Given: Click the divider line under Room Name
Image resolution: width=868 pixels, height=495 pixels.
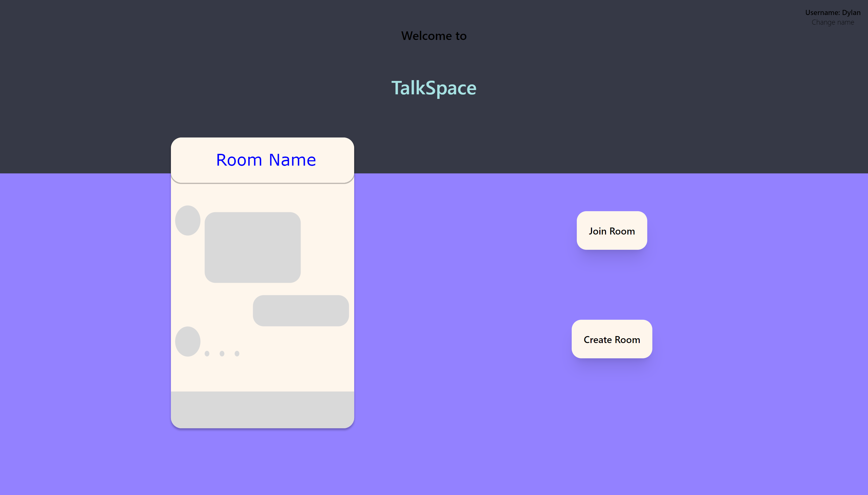Looking at the screenshot, I should (262, 183).
